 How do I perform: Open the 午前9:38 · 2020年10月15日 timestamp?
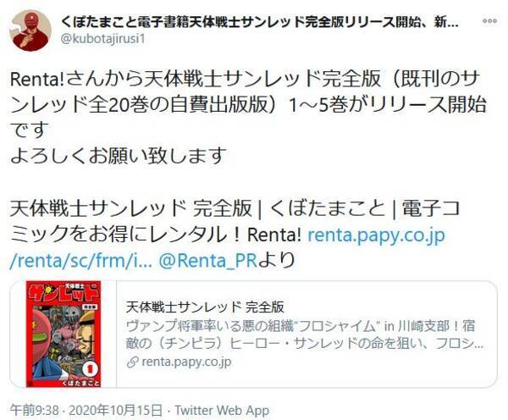[86, 411]
